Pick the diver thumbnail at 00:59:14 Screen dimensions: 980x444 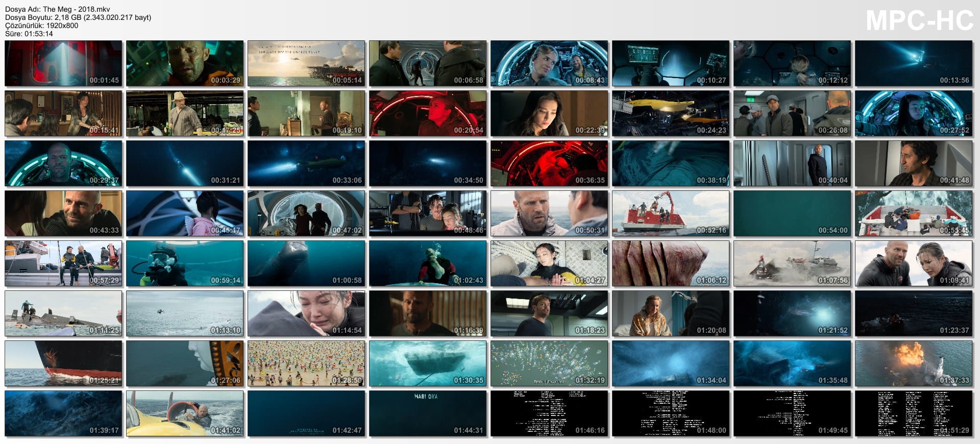coord(185,263)
